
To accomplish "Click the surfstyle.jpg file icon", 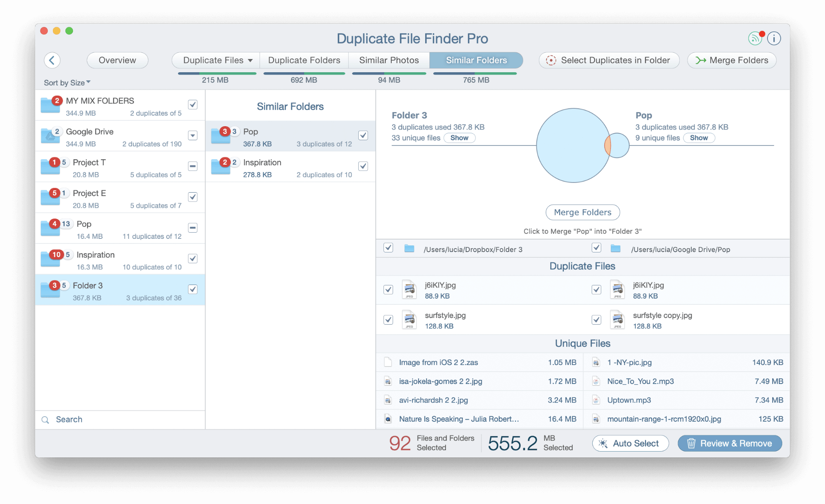I will [409, 320].
